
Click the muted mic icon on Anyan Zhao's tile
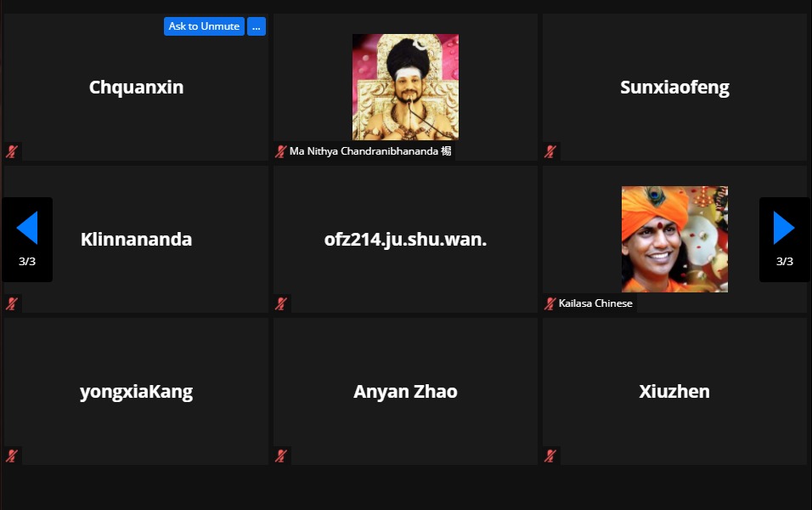(281, 456)
